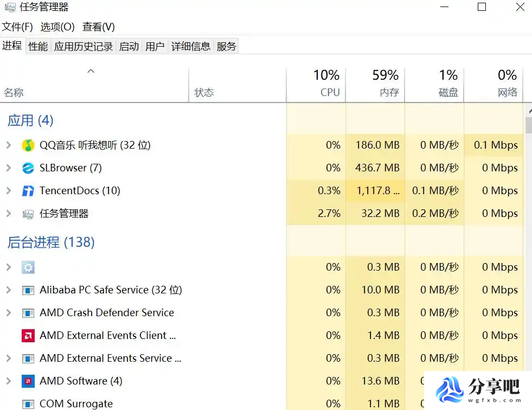The height and width of the screenshot is (410, 532).
Task: Select AMD External Events Client name
Action: point(107,336)
